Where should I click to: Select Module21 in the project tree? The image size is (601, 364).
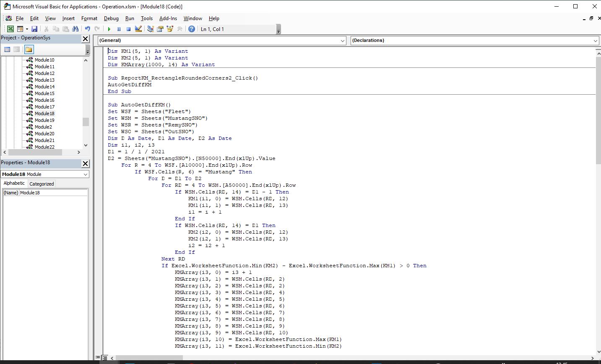[x=44, y=140]
